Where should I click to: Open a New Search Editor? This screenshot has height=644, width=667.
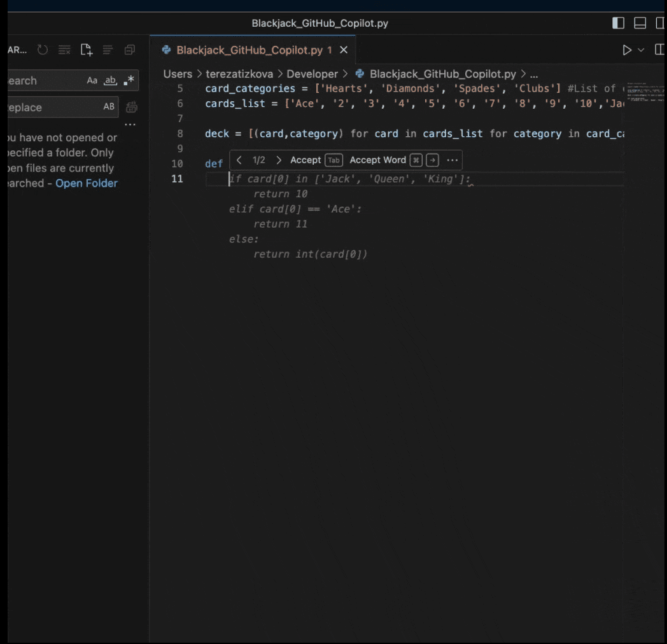[x=86, y=50]
